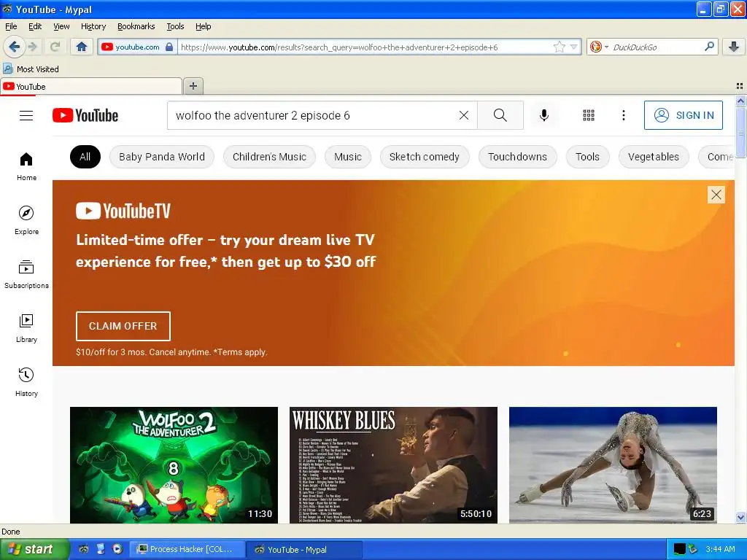This screenshot has height=560, width=747.
Task: Select the Baby Panda World chip
Action: coord(161,157)
